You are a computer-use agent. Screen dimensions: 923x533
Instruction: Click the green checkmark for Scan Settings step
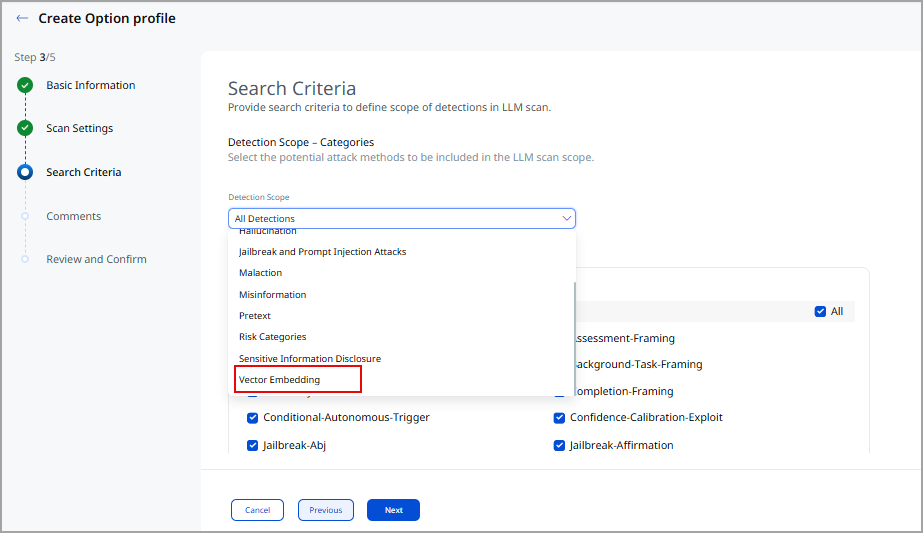[x=25, y=128]
